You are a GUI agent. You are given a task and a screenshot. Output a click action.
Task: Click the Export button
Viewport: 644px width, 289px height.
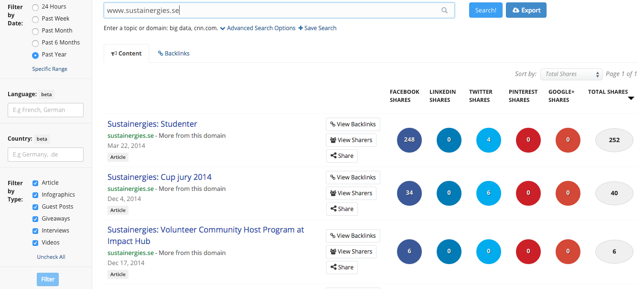526,10
